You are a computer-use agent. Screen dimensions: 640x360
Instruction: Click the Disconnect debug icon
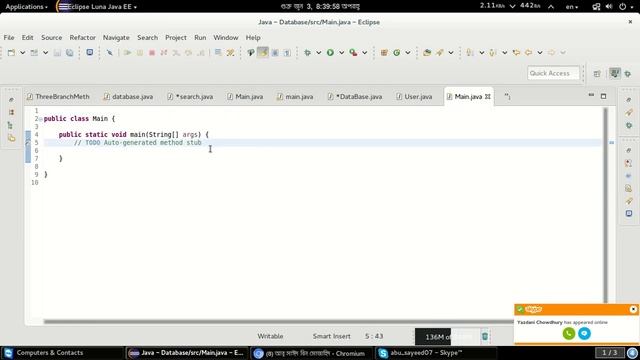(x=164, y=53)
